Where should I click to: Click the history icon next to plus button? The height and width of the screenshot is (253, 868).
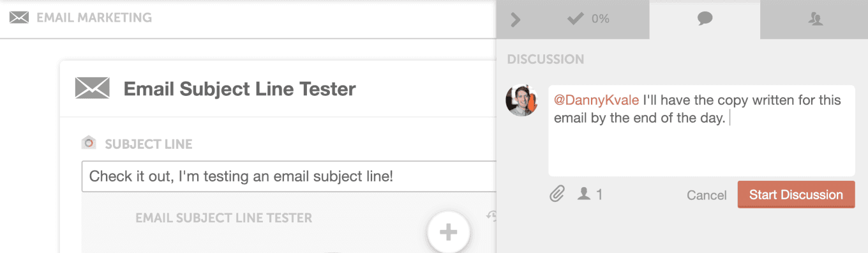click(x=491, y=217)
